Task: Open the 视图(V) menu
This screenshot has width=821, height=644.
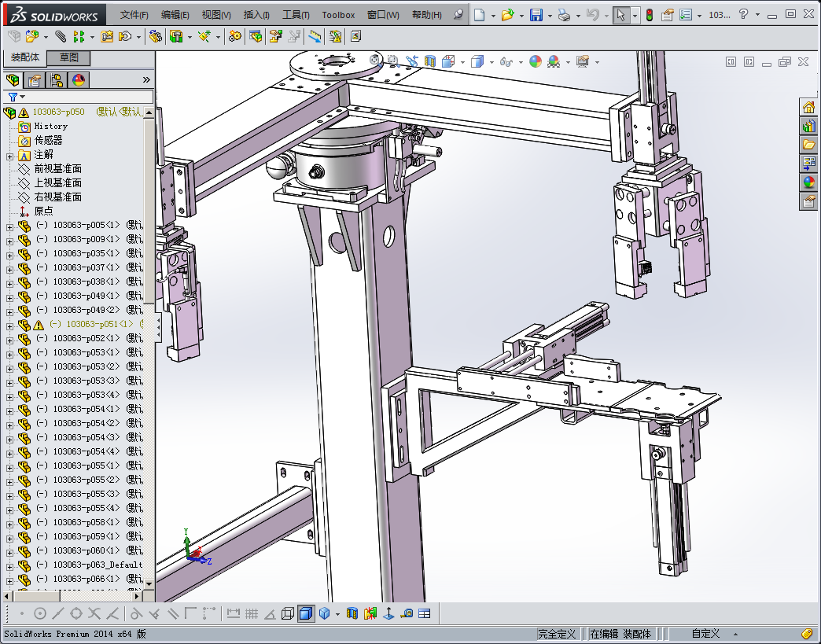Action: (x=216, y=15)
